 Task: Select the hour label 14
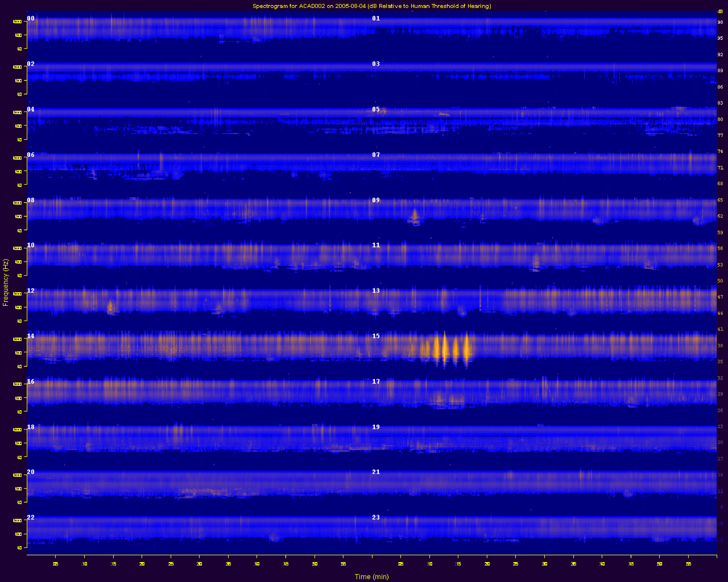(x=31, y=336)
